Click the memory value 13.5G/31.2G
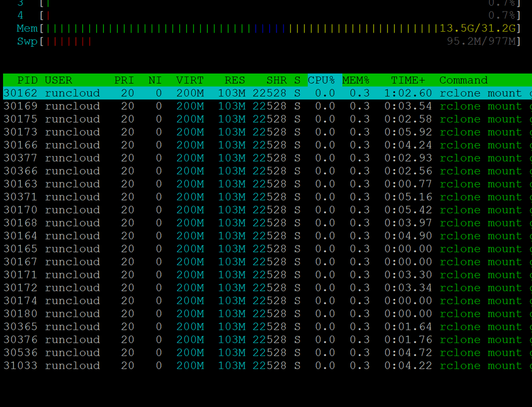Image resolution: width=532 pixels, height=407 pixels. tap(478, 29)
